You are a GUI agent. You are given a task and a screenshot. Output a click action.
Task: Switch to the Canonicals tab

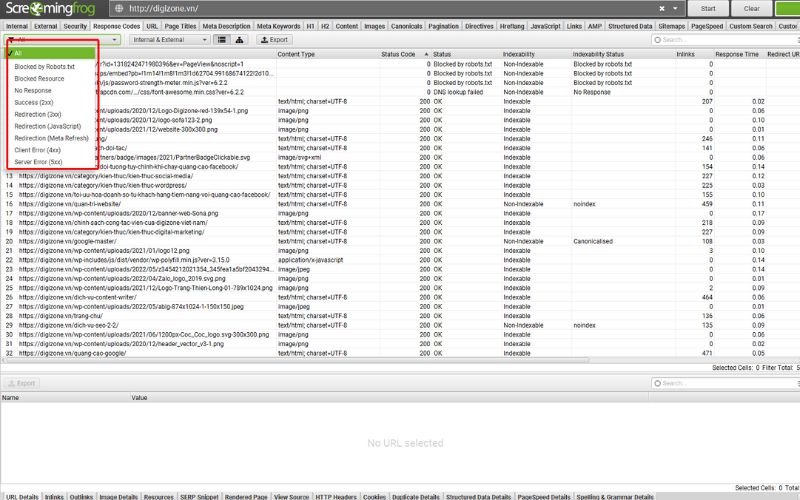[407, 26]
